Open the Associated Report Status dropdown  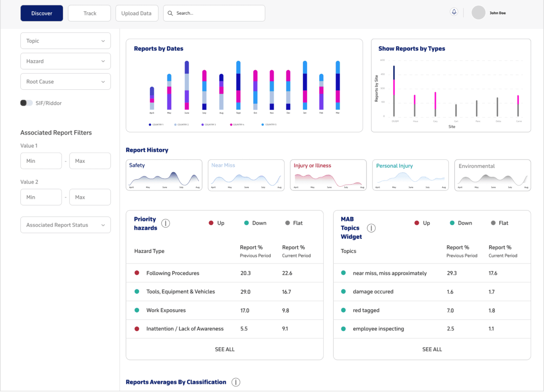[65, 225]
